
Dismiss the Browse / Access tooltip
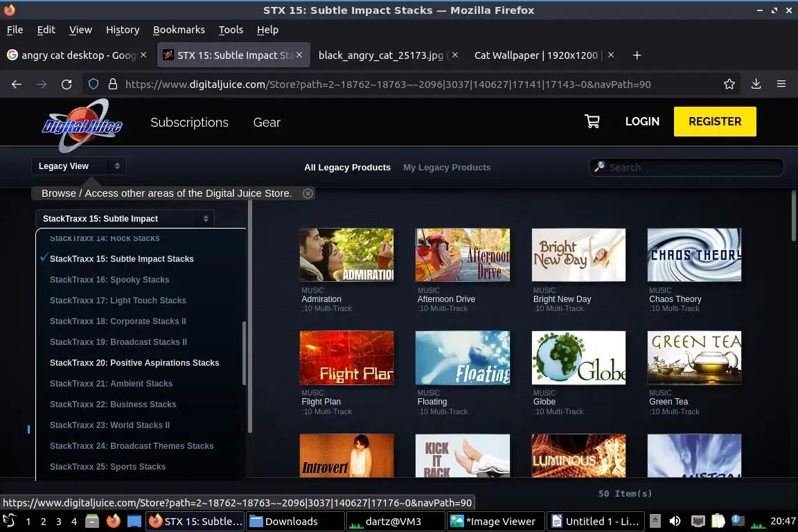(308, 193)
